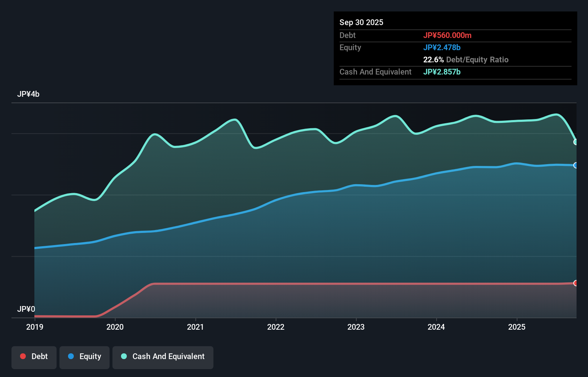The width and height of the screenshot is (588, 377).
Task: Expand details for the Debt/Equity Ratio row
Action: pyautogui.click(x=466, y=59)
